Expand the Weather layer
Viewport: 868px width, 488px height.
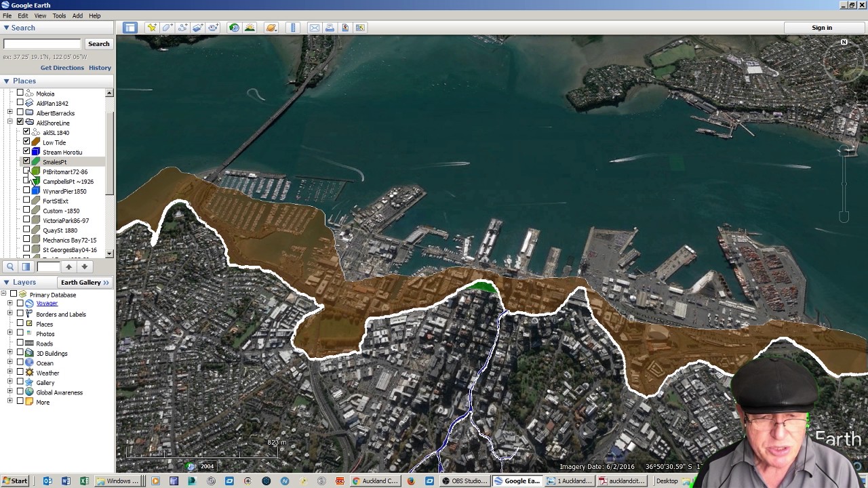tap(10, 372)
